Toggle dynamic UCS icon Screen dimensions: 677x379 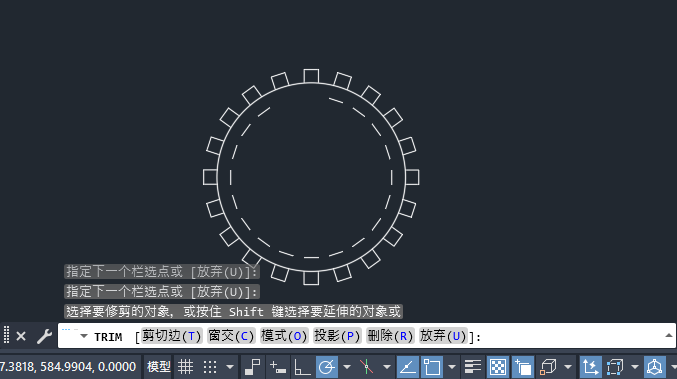click(x=590, y=367)
